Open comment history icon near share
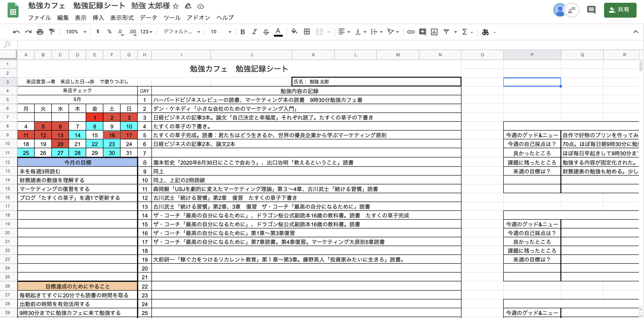Image resolution: width=644 pixels, height=318 pixels. point(591,10)
